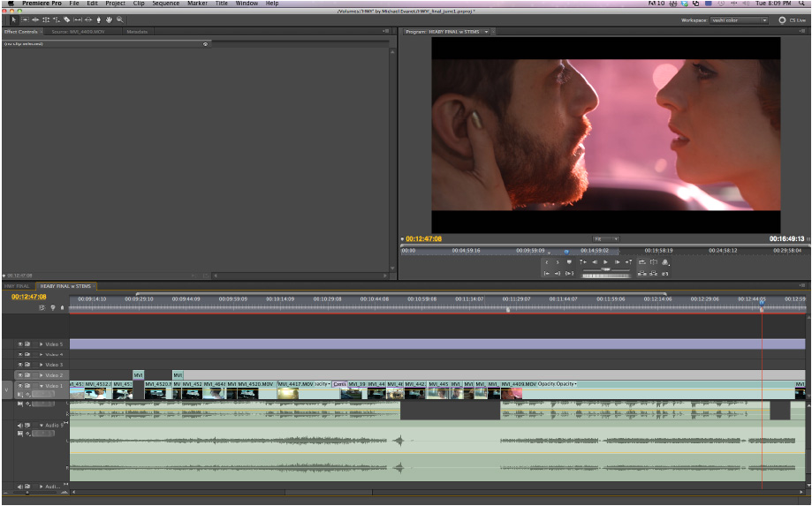The width and height of the screenshot is (812, 506).
Task: Expand the Video 2 track
Action: [41, 375]
